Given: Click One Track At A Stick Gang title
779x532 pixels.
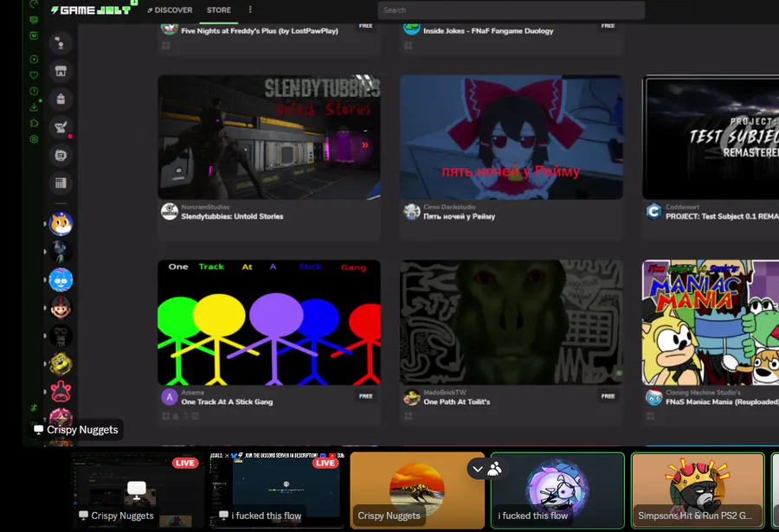Looking at the screenshot, I should (x=227, y=402).
